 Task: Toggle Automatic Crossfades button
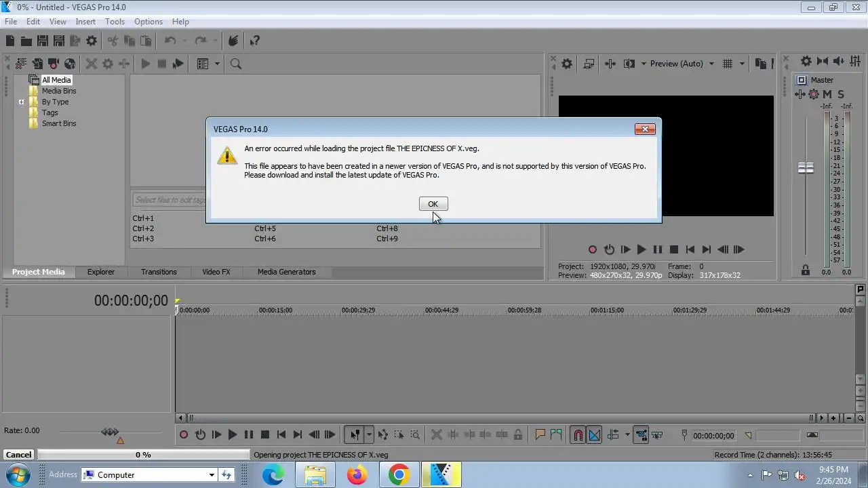click(x=594, y=435)
